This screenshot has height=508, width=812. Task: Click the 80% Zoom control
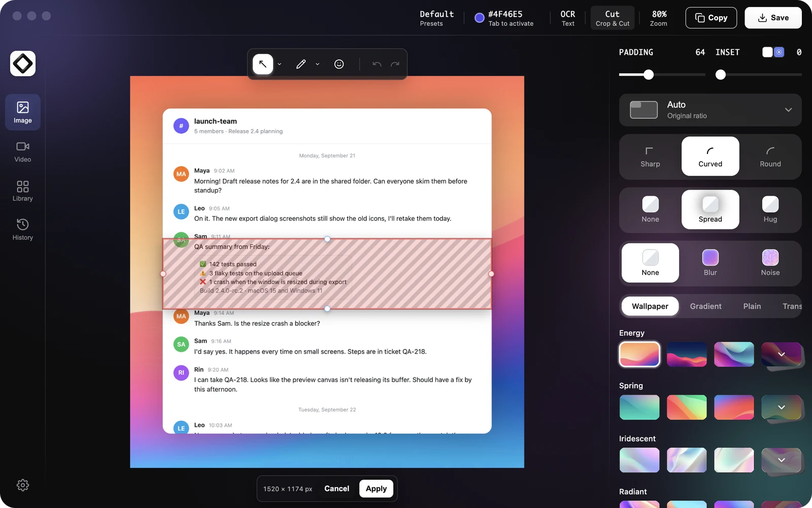point(659,18)
